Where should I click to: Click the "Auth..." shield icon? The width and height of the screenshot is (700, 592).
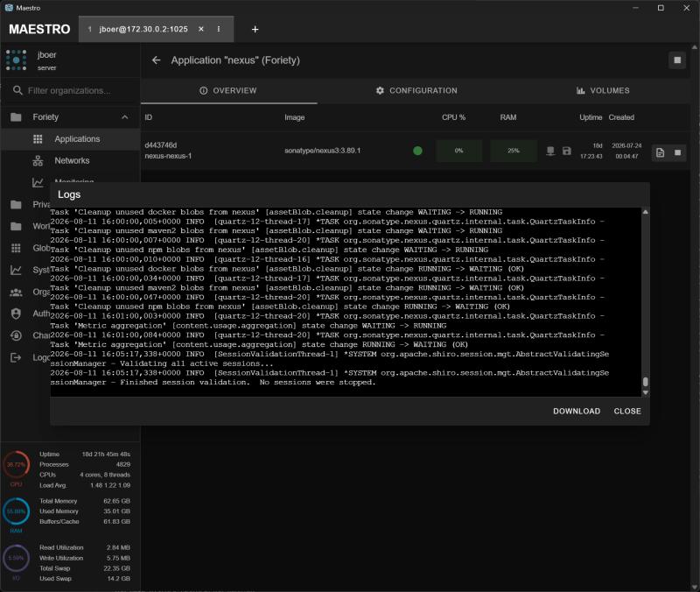pos(16,314)
